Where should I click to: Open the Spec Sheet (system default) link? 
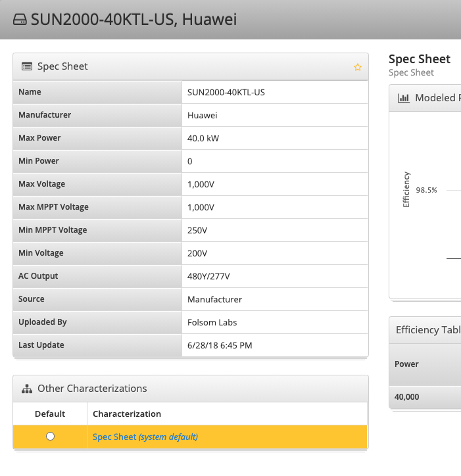coord(145,437)
